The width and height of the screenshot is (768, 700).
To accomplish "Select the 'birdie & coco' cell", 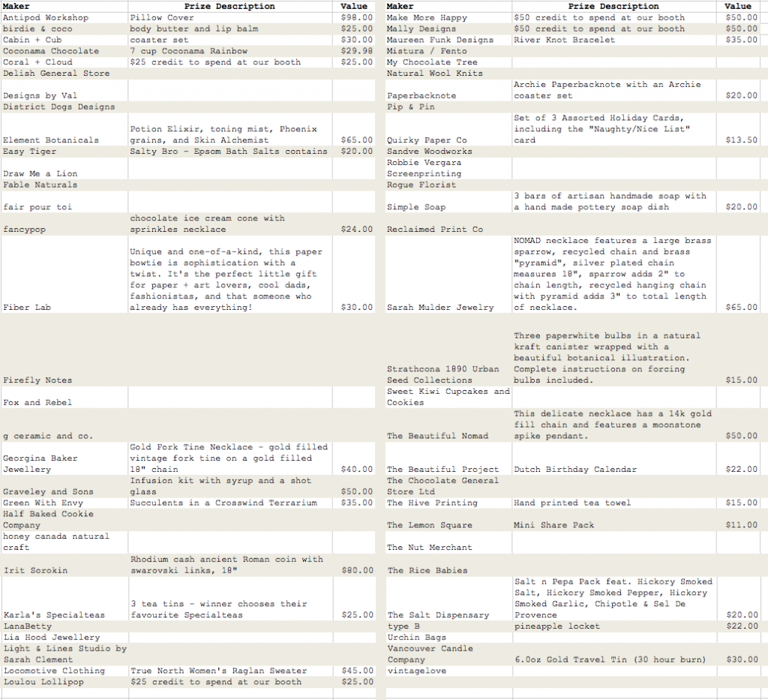I will click(x=64, y=29).
